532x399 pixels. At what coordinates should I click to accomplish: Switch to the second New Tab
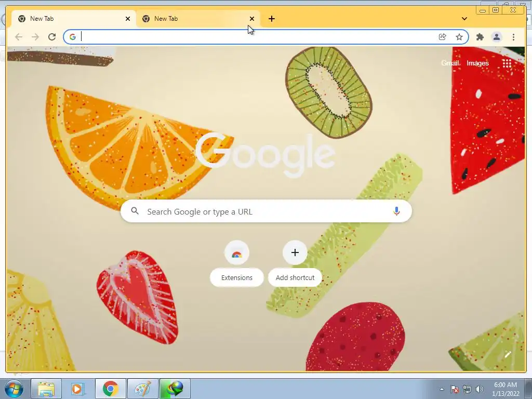tap(198, 19)
